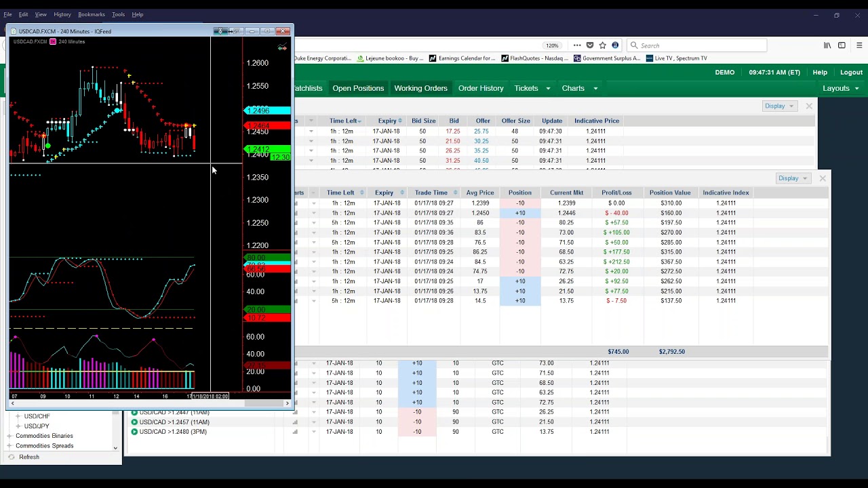
Task: Open the Duke Energy Corporation bookmark
Action: [322, 58]
